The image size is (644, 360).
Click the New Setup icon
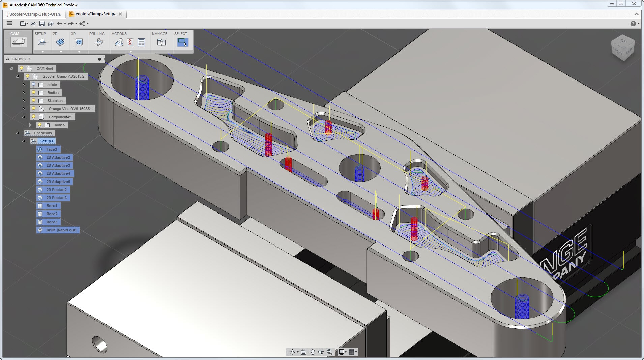[x=42, y=42]
